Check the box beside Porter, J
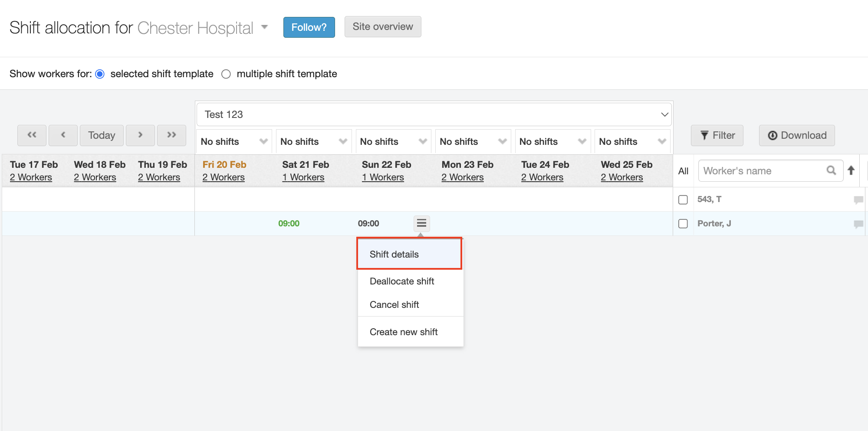Viewport: 868px width, 431px height. coord(683,224)
